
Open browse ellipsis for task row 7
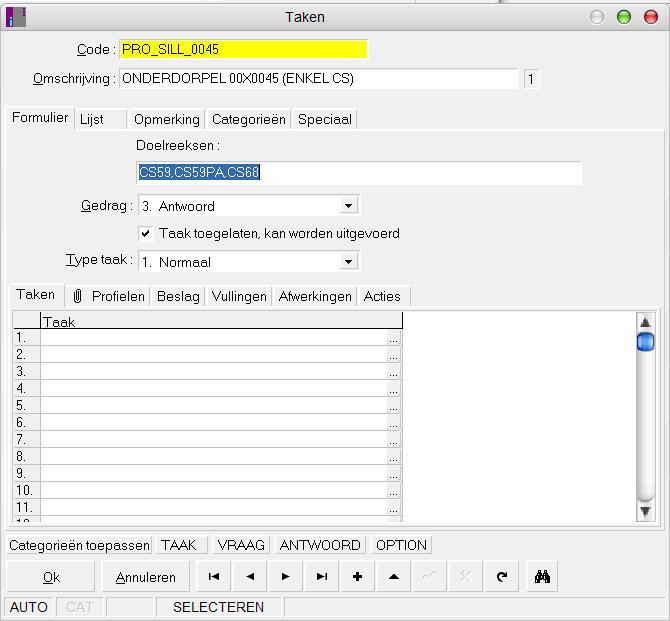(x=394, y=440)
